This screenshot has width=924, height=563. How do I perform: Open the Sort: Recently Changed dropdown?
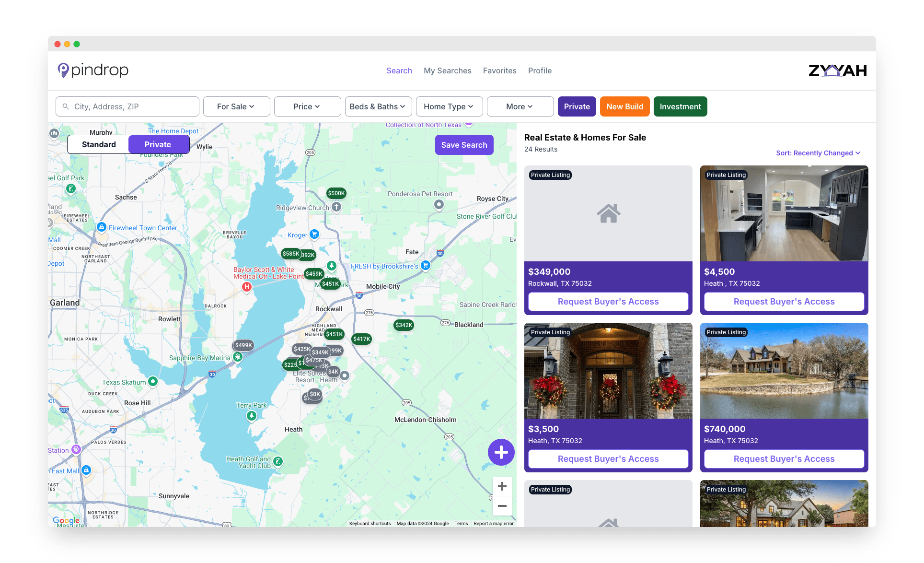(818, 153)
